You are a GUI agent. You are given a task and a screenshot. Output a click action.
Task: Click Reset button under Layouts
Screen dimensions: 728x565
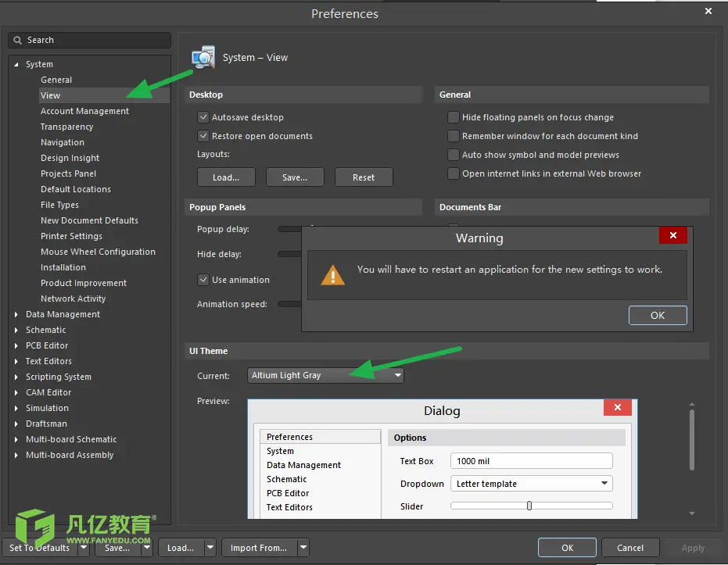(x=364, y=177)
